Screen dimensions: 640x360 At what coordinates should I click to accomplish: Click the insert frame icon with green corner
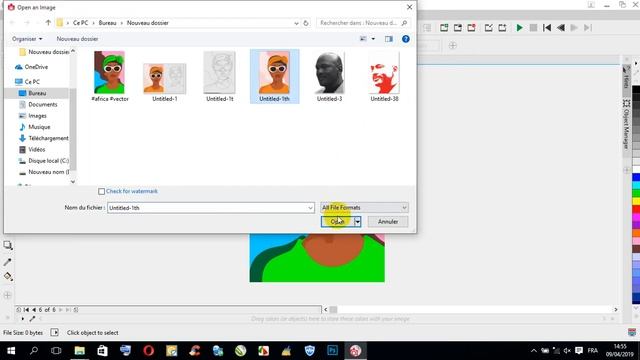[444, 28]
